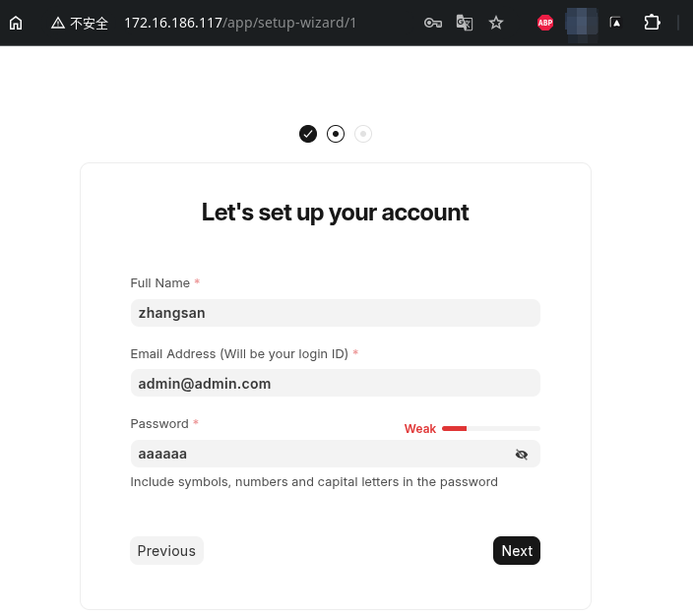Click the Full Name input field
693x616 pixels.
[x=335, y=313]
